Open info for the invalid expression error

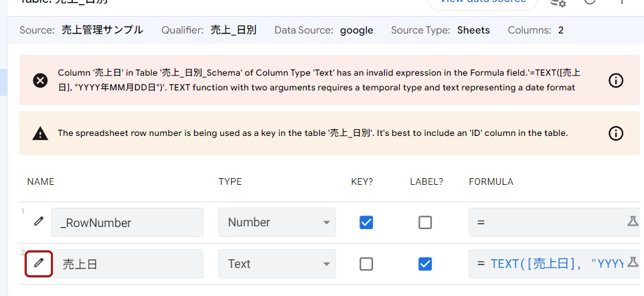615,80
